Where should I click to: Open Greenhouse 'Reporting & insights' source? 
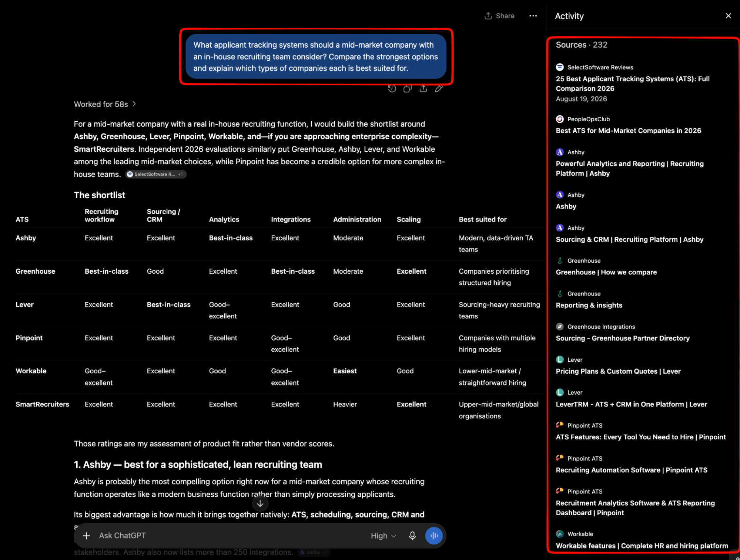coord(589,305)
